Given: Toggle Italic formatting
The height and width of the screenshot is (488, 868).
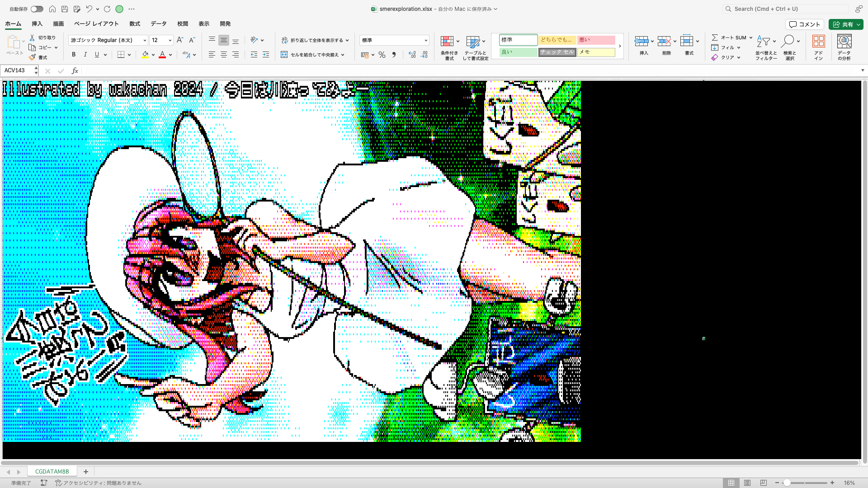Looking at the screenshot, I should [85, 55].
